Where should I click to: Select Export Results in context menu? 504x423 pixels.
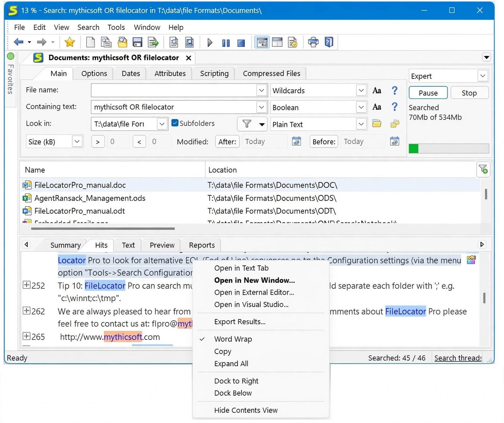pyautogui.click(x=240, y=322)
